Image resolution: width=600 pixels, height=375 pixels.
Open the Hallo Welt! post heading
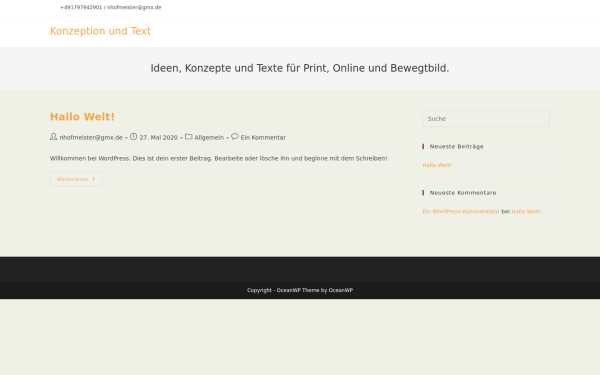[x=82, y=117]
